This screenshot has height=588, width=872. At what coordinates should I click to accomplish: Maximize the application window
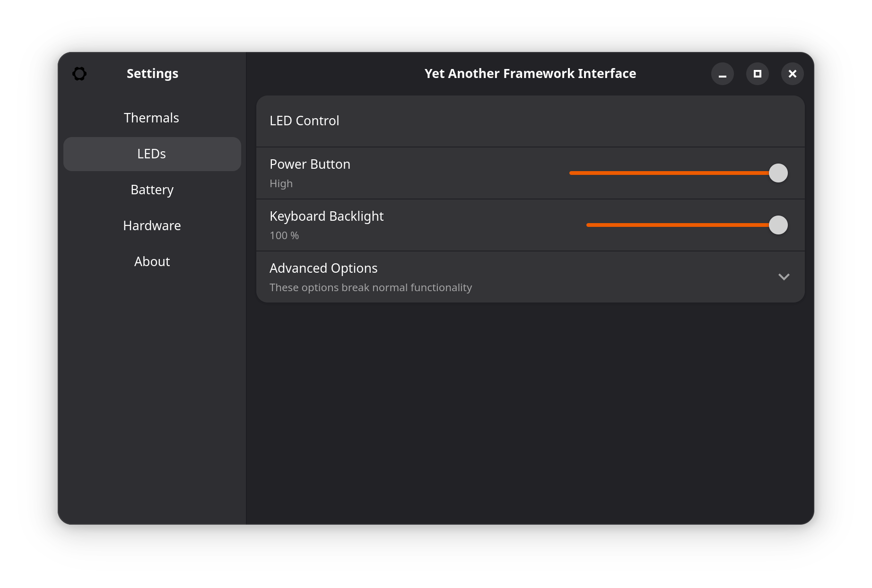coord(757,74)
